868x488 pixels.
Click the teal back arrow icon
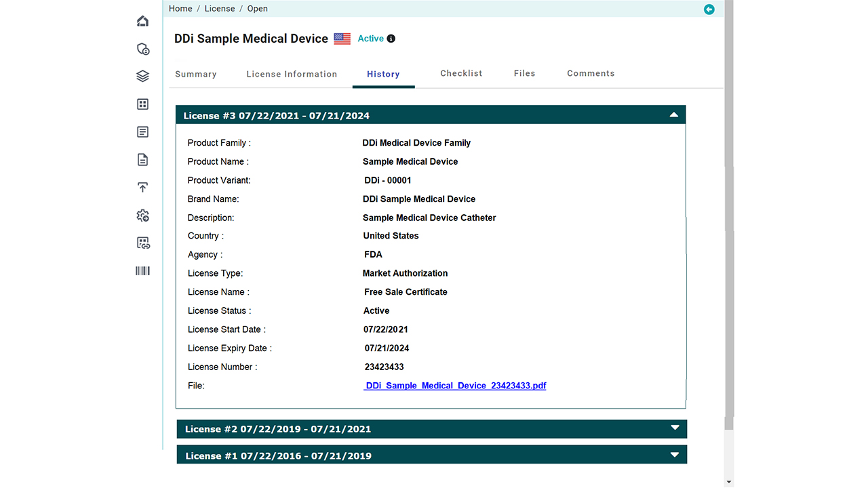[709, 9]
